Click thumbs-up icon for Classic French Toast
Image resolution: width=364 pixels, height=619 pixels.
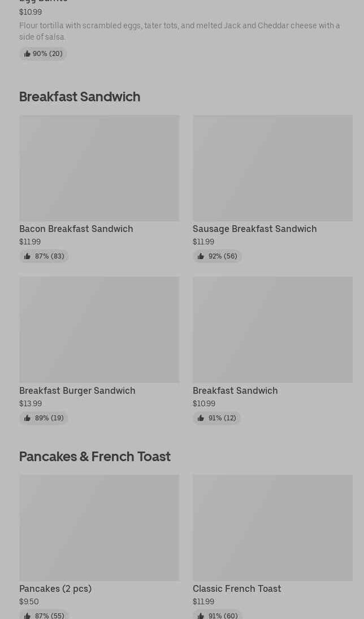pyautogui.click(x=201, y=616)
